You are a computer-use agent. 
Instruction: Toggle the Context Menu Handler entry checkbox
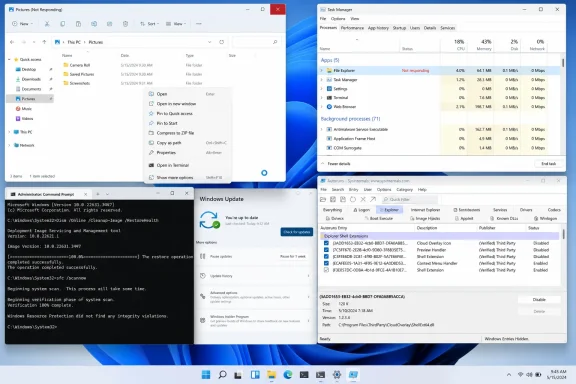tap(326, 263)
